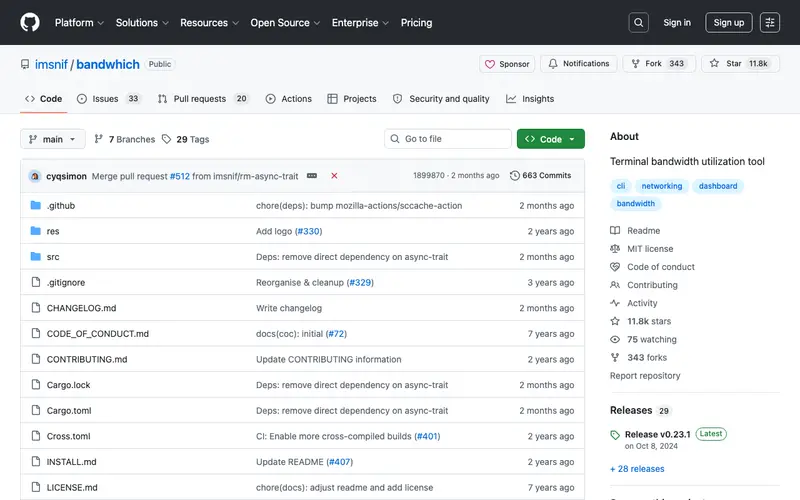Image resolution: width=800 pixels, height=500 pixels.
Task: Select the Code tab
Action: click(x=44, y=98)
